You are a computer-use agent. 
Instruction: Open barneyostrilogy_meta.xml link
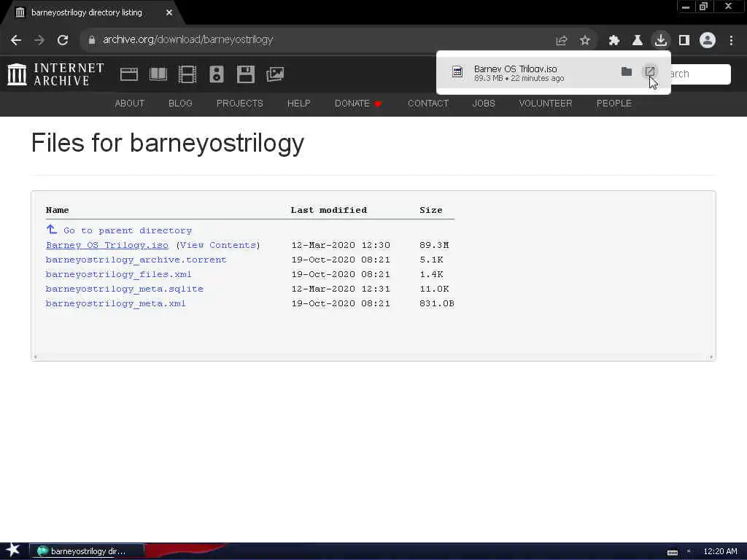(115, 304)
